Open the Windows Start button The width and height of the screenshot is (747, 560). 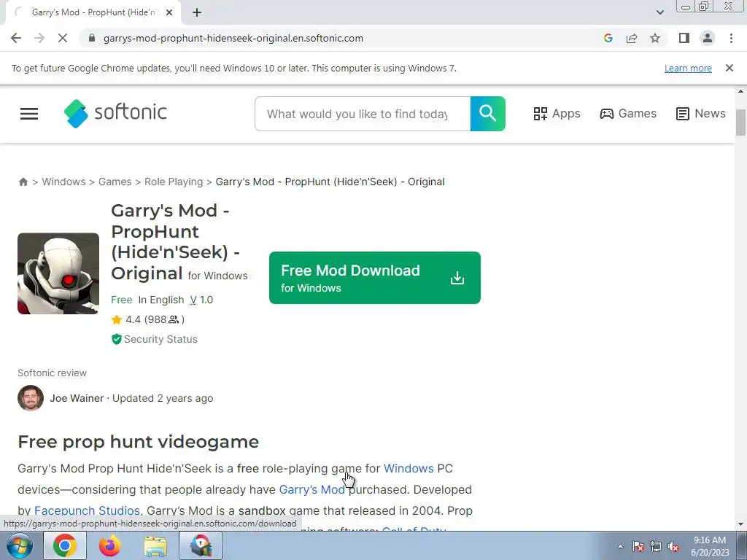tap(19, 545)
